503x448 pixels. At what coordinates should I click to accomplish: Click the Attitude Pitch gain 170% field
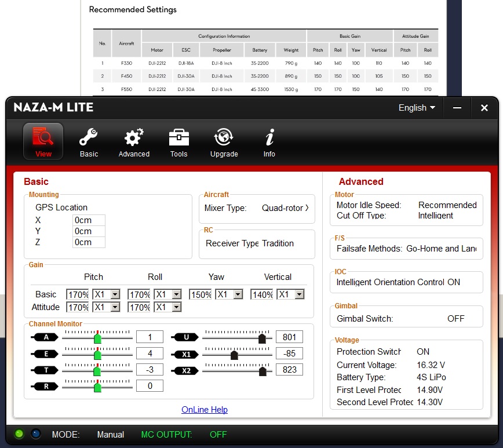pyautogui.click(x=78, y=307)
